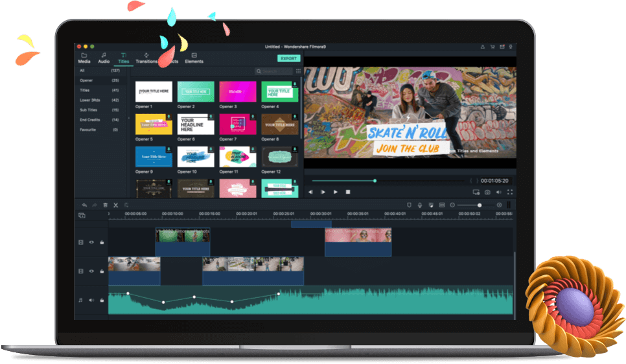Screen dimensions: 626x364
Task: Click the record voiceover microphone icon
Action: 420,205
